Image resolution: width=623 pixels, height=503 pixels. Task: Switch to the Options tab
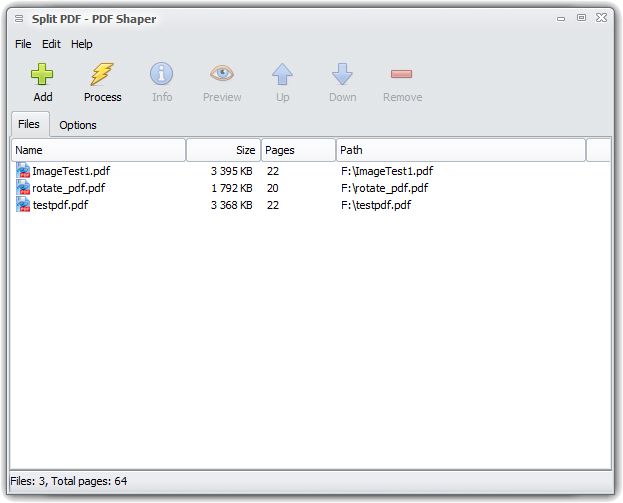point(78,125)
